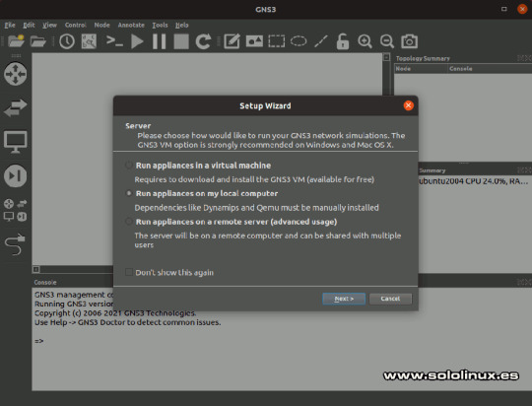Select the Draw a rectangle tool
532x406 pixels.
point(277,41)
